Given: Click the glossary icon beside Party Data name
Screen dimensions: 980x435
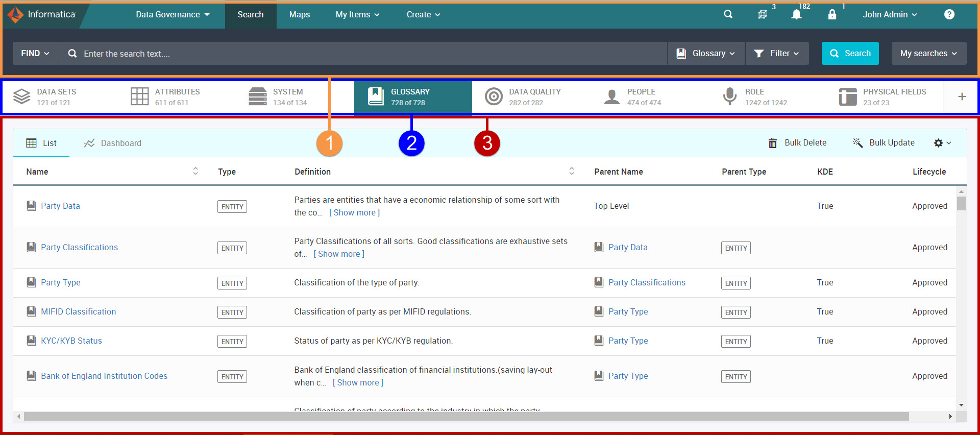Looking at the screenshot, I should [x=31, y=206].
